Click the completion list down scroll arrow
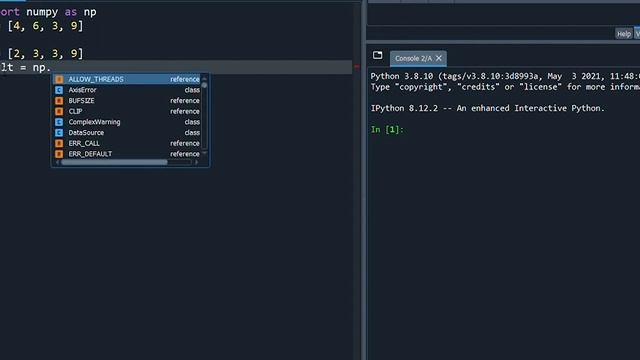 [x=204, y=153]
